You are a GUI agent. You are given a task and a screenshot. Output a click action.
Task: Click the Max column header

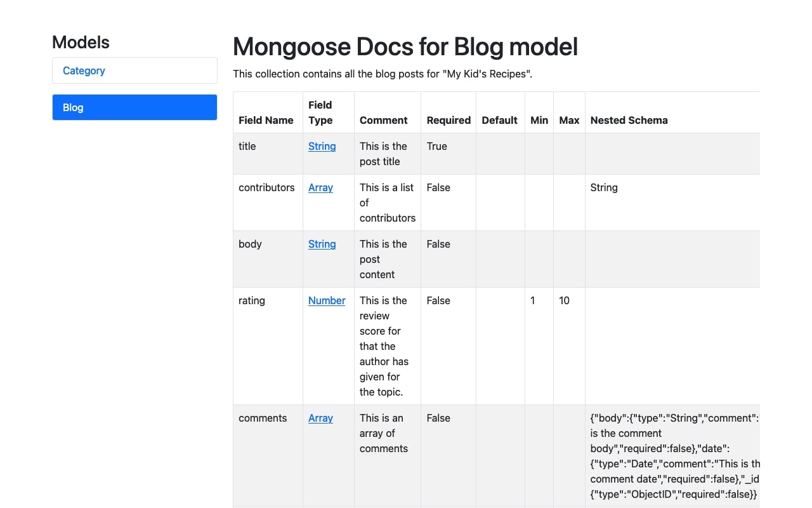(x=568, y=120)
